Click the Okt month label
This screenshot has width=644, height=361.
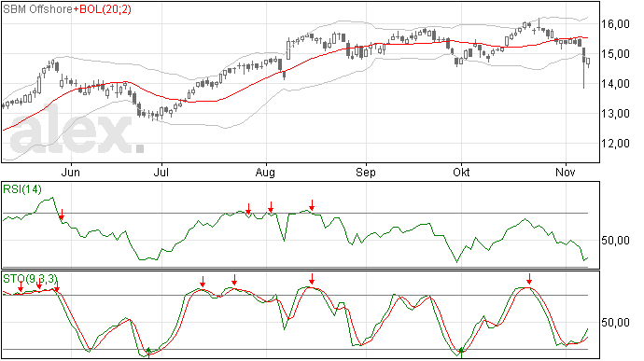[461, 173]
